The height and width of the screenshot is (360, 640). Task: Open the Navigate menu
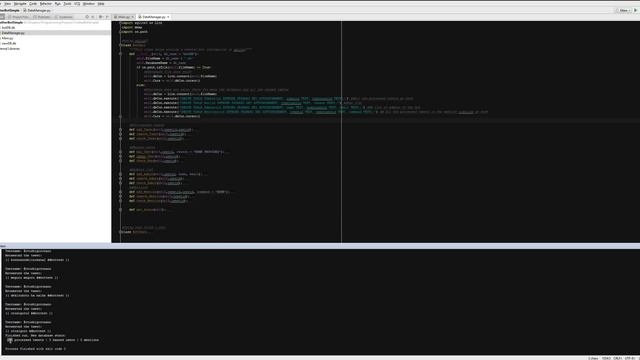click(20, 4)
